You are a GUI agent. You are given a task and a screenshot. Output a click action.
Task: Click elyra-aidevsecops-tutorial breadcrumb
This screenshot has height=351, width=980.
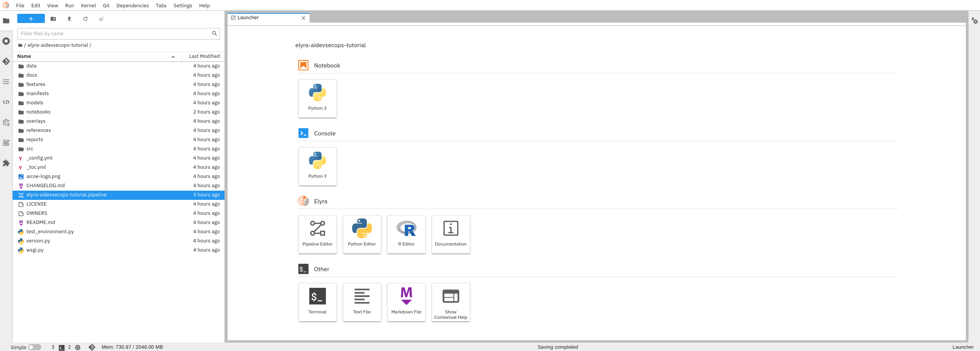58,45
